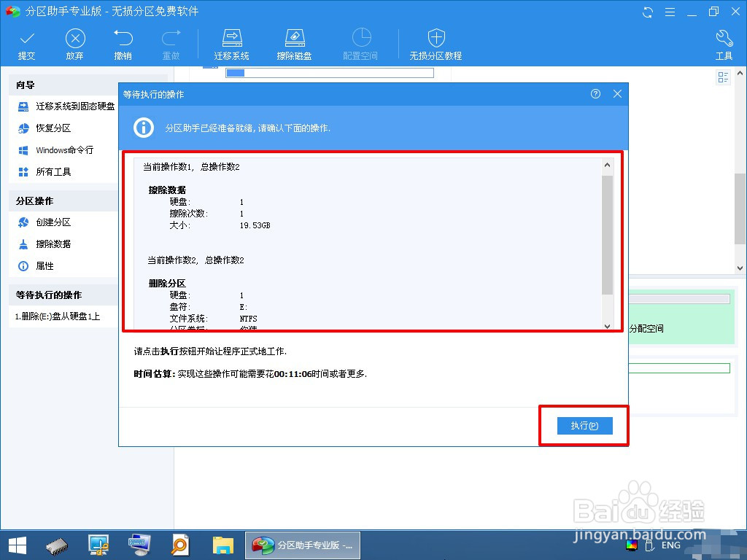Click the disk usage bar above dialog
747x560 pixels.
(x=329, y=73)
